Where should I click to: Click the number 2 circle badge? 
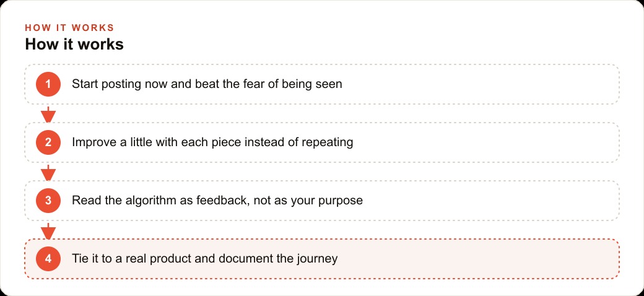pyautogui.click(x=48, y=142)
